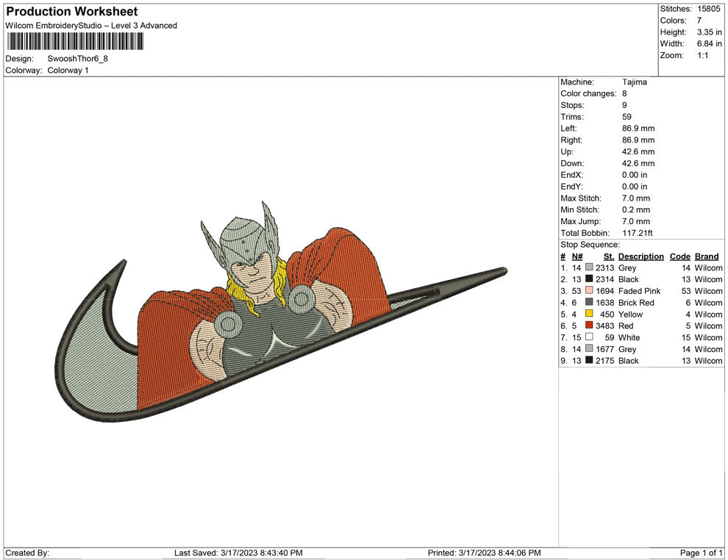Viewport: 728px width, 560px height.
Task: Click the 'Brand' column header
Action: (707, 256)
